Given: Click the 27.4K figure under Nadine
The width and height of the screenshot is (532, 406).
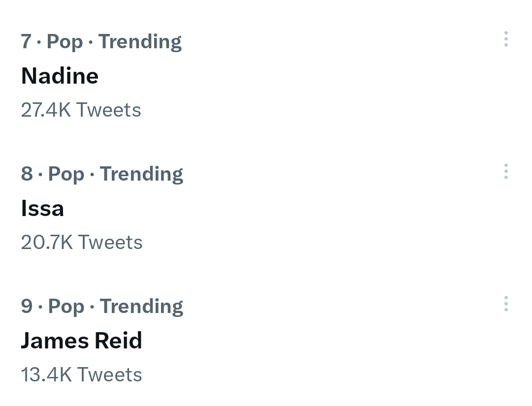Looking at the screenshot, I should (x=46, y=110).
